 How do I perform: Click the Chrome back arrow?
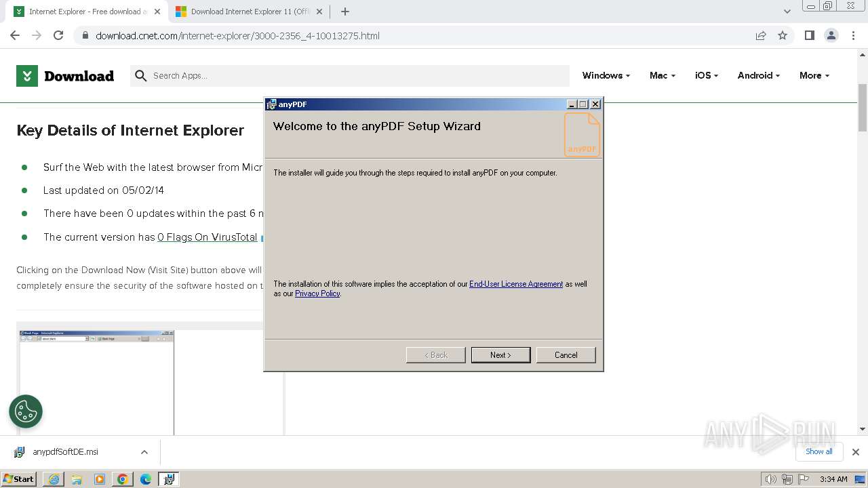point(15,35)
